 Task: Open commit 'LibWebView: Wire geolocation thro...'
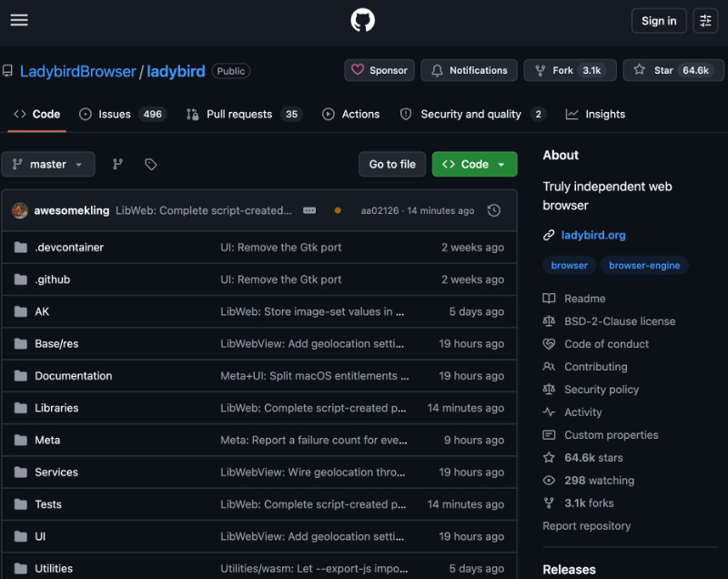point(313,472)
